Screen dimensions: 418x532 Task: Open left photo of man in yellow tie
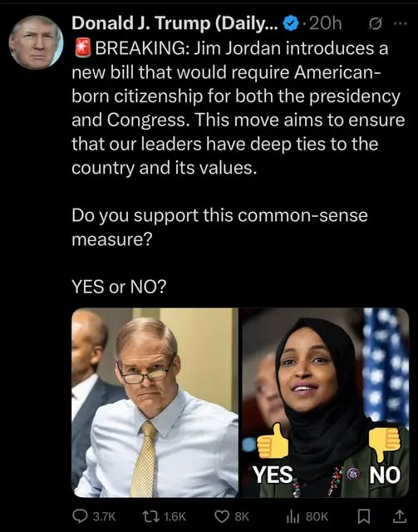tap(155, 402)
